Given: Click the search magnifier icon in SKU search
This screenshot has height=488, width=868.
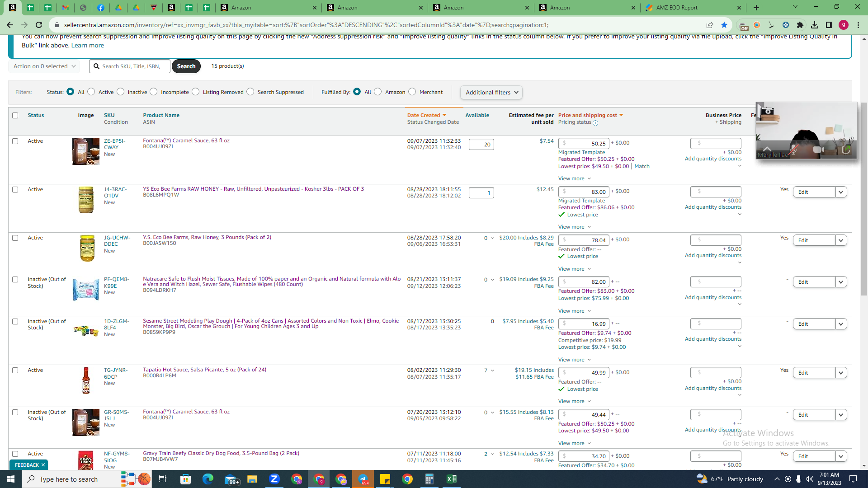Looking at the screenshot, I should [96, 66].
